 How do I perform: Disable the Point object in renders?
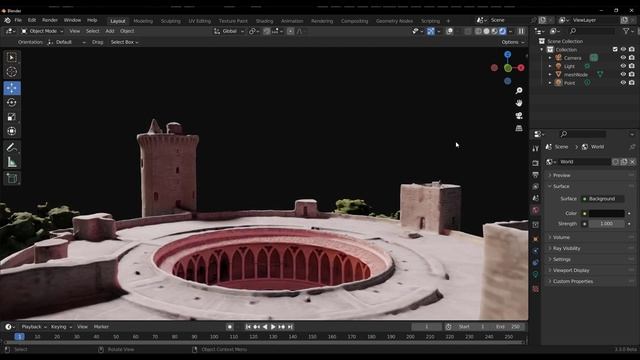632,82
